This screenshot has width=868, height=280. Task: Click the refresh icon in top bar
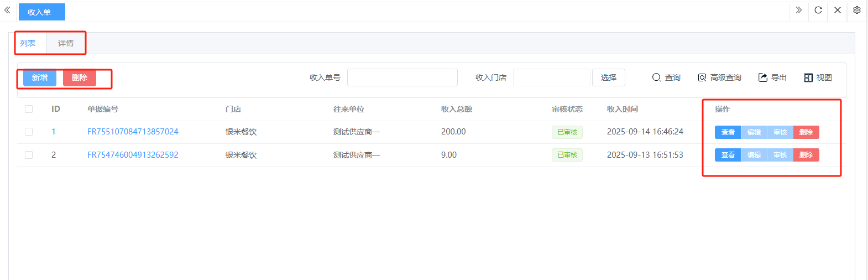tap(818, 10)
